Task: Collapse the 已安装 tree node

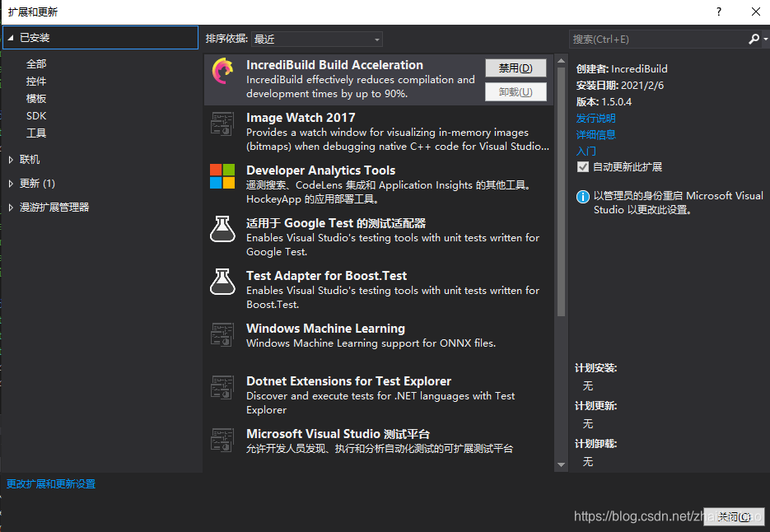Action: click(11, 38)
